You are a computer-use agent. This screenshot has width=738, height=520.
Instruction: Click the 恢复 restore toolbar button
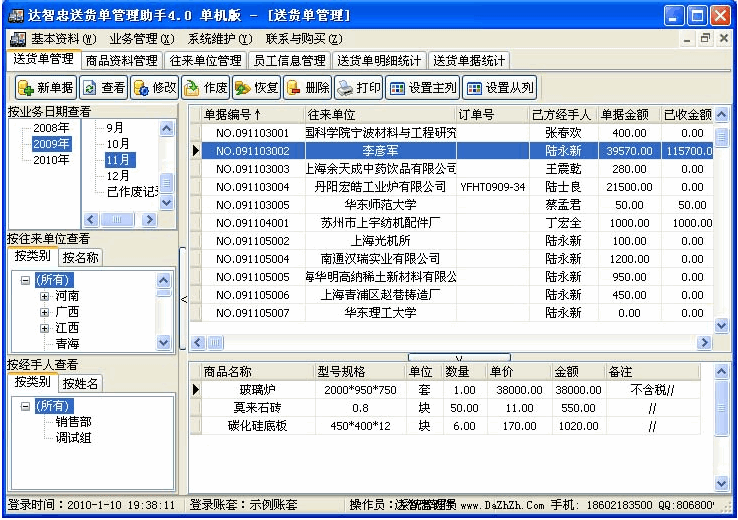click(x=257, y=88)
